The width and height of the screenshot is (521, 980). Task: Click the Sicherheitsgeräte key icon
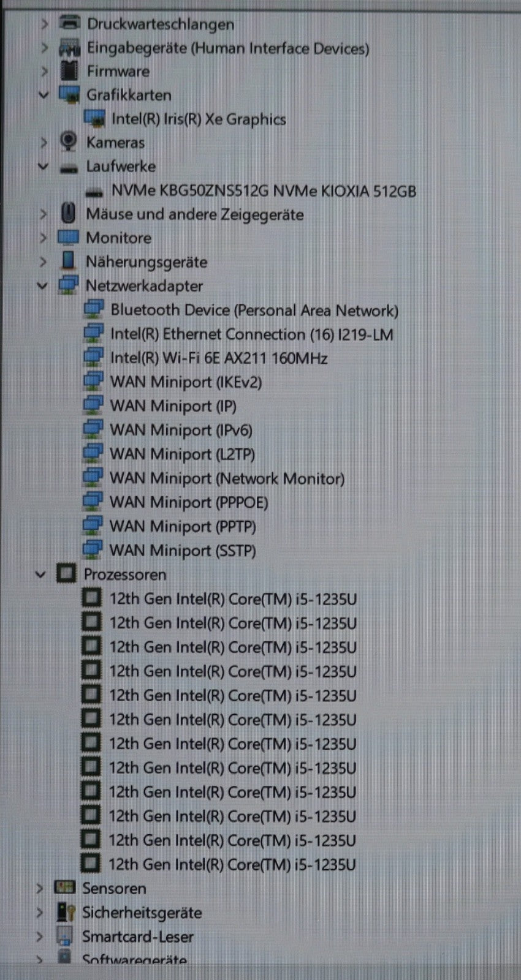click(x=65, y=912)
